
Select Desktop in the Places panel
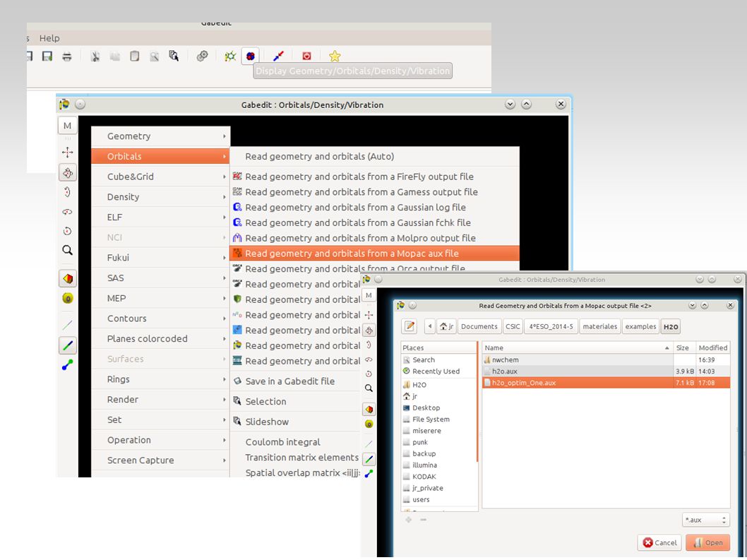(x=438, y=408)
